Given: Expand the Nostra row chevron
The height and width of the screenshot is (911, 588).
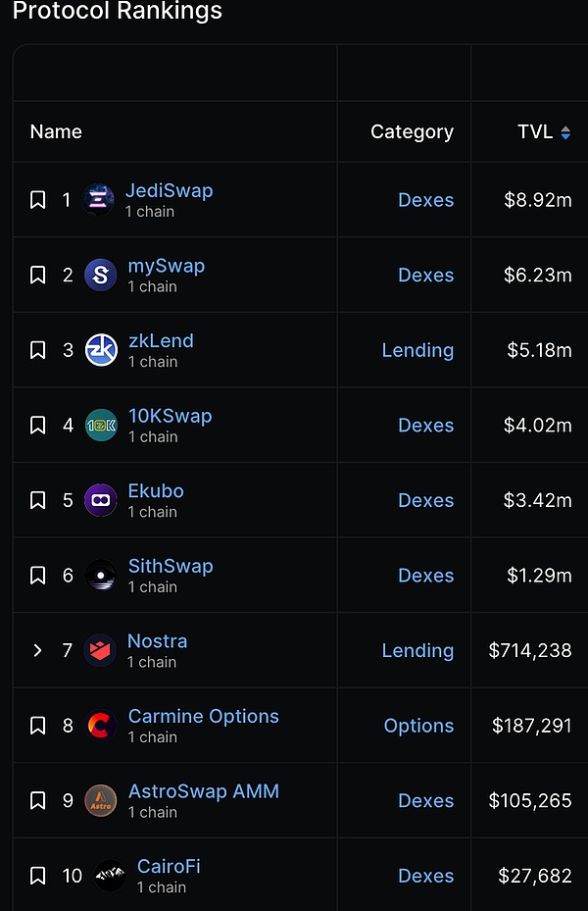Looking at the screenshot, I should (x=37, y=650).
